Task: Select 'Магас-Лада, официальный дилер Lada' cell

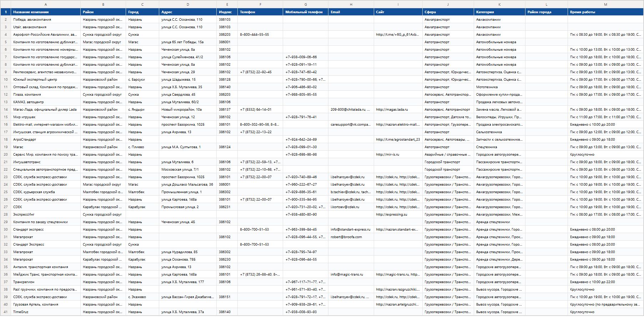Action: point(46,110)
